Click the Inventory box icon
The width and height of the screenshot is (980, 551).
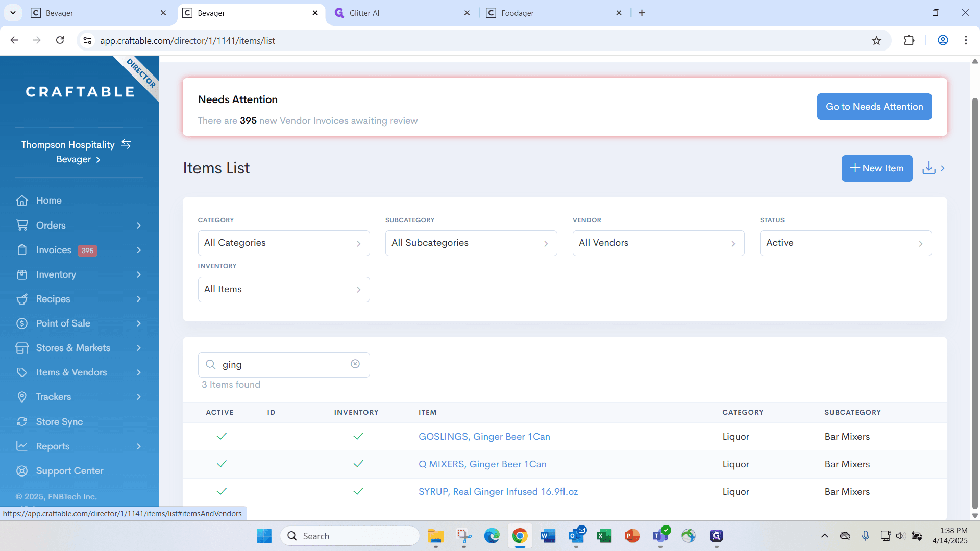tap(22, 274)
